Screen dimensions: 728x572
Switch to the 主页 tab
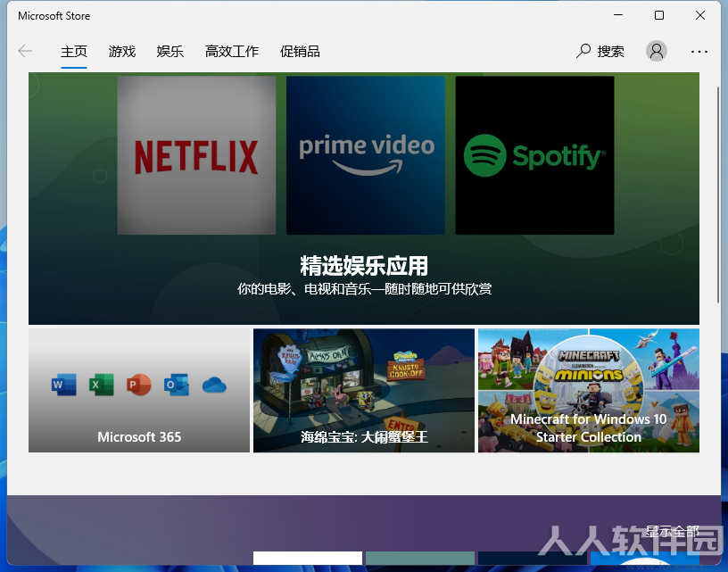74,52
